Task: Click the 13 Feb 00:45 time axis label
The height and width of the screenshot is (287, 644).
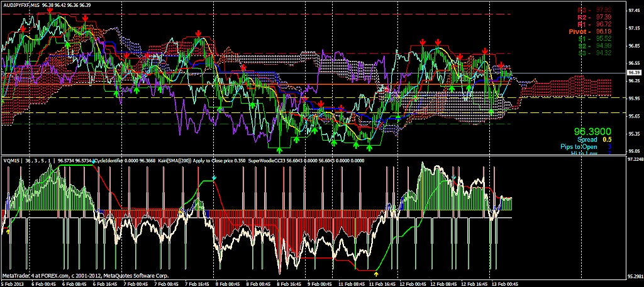Action: 506,284
